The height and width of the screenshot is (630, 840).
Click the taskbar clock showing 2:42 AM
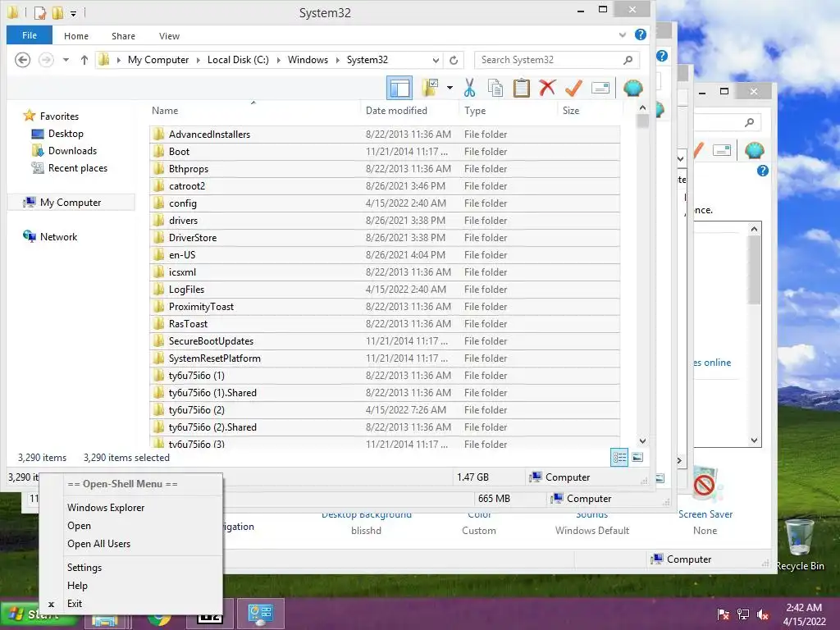804,614
